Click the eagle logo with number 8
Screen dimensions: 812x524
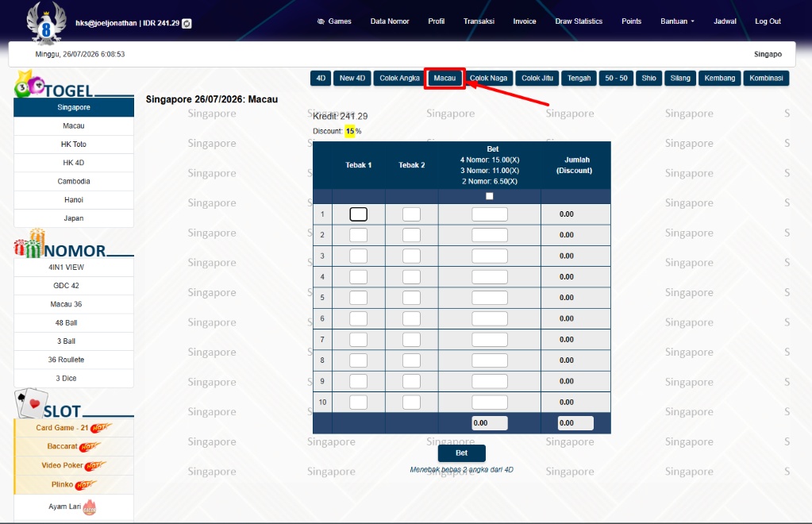pos(46,23)
